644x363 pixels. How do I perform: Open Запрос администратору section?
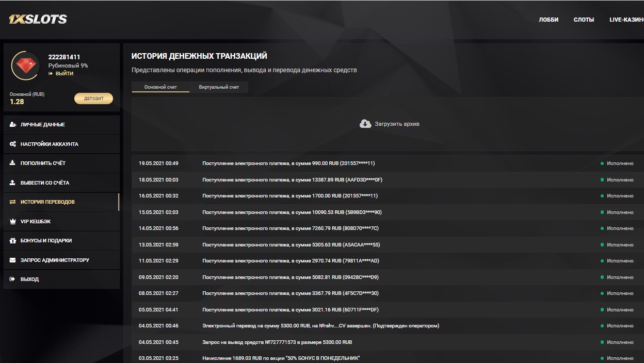coord(61,260)
